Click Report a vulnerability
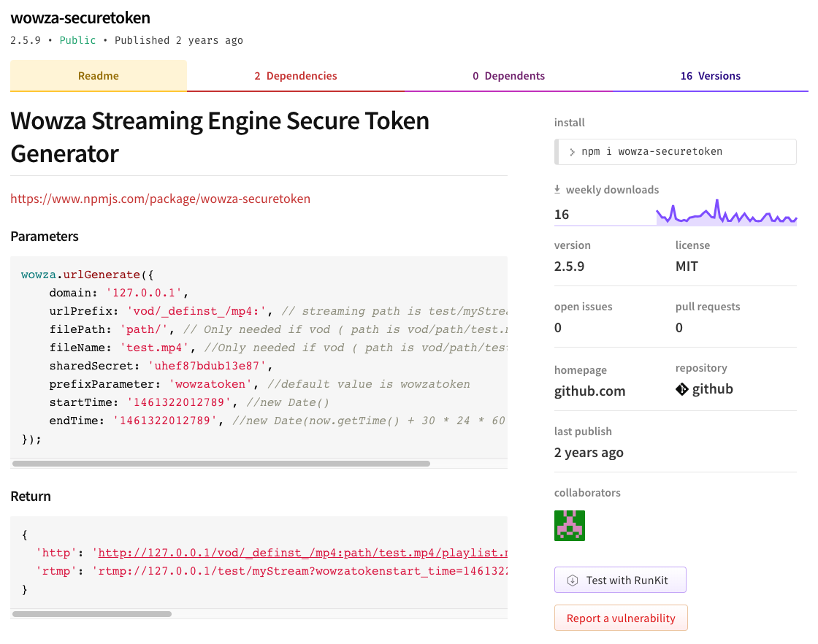The width and height of the screenshot is (818, 644). 621,618
